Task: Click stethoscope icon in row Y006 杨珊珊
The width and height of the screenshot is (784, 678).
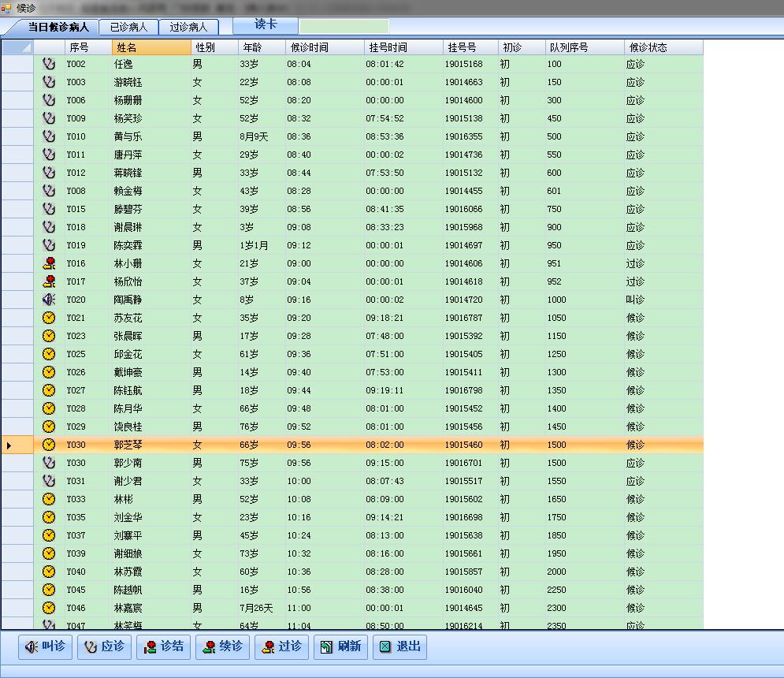Action: (49, 100)
